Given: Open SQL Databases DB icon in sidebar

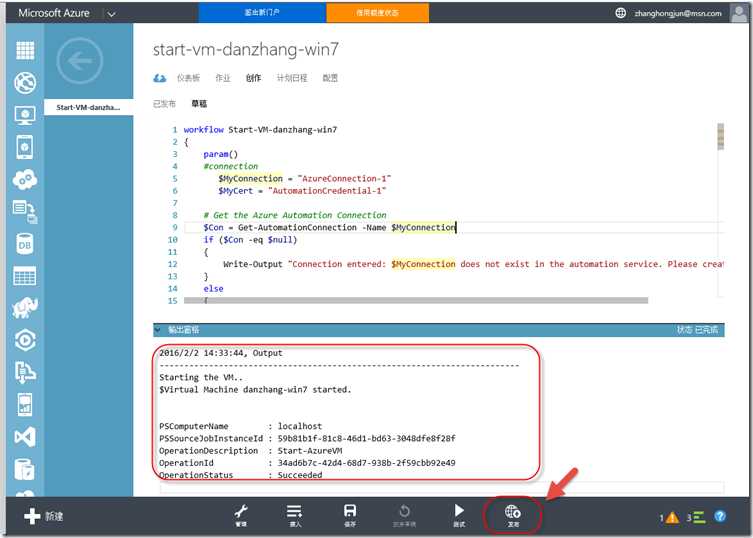Looking at the screenshot, I should click(24, 243).
